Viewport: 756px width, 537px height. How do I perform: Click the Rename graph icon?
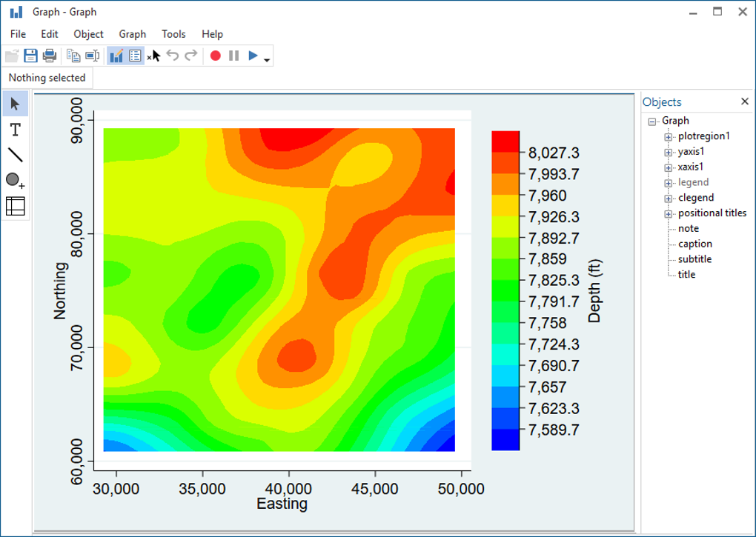pos(92,56)
